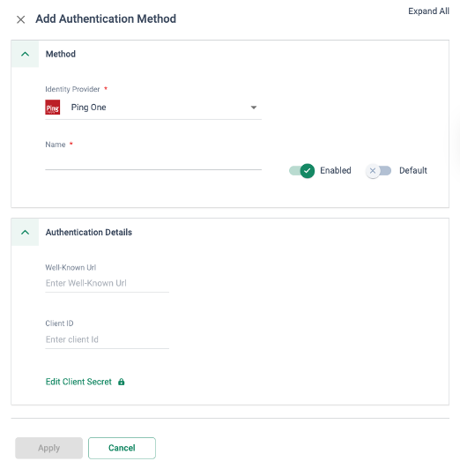Click the lock icon beside Edit Client Secret
Screen dimensions: 460x476
(122, 382)
